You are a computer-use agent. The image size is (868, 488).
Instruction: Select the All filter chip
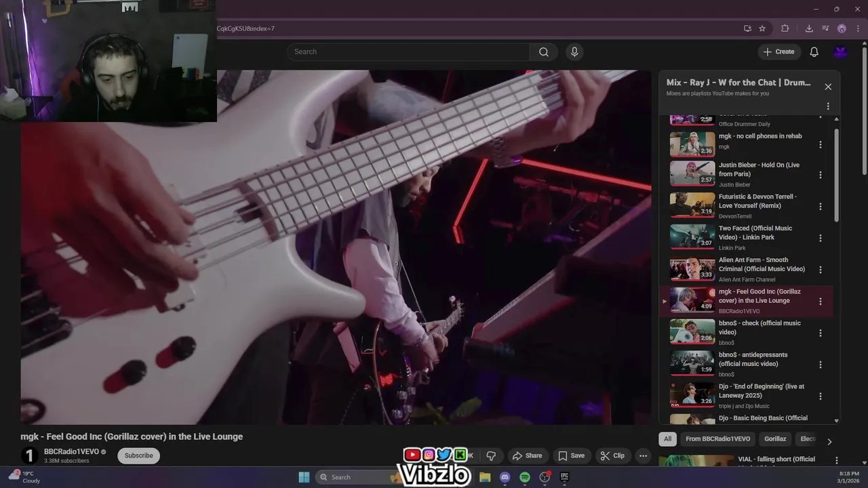(667, 439)
